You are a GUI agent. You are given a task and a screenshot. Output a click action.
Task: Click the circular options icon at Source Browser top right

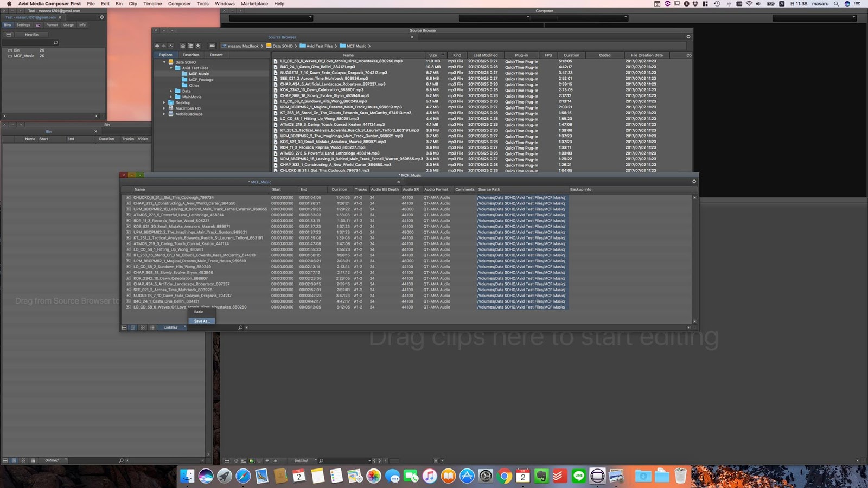688,37
